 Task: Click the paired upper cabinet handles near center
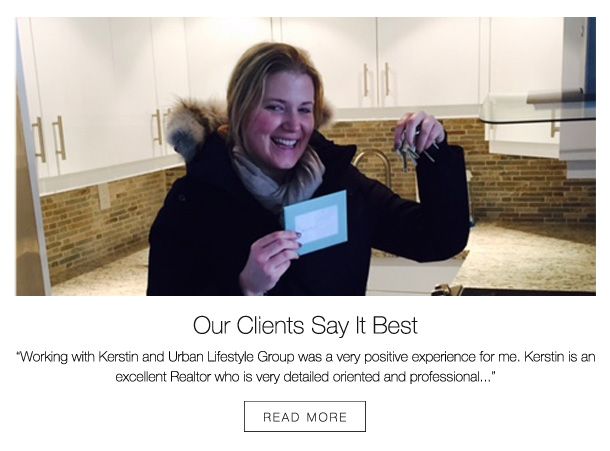point(376,80)
